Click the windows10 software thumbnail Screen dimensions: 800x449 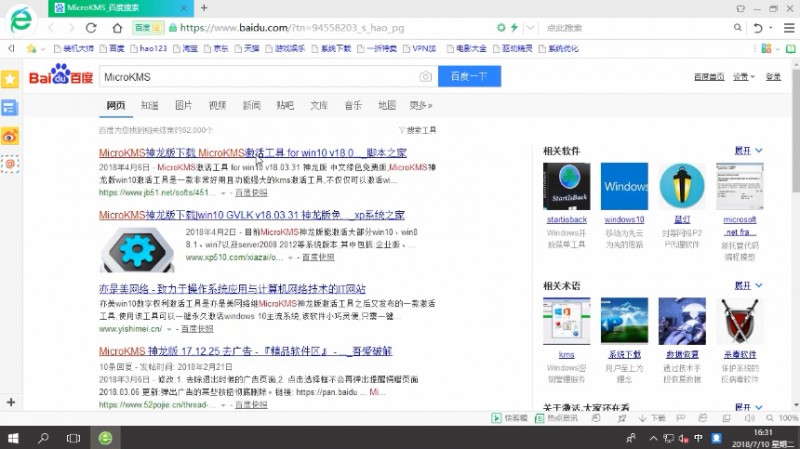tap(624, 186)
